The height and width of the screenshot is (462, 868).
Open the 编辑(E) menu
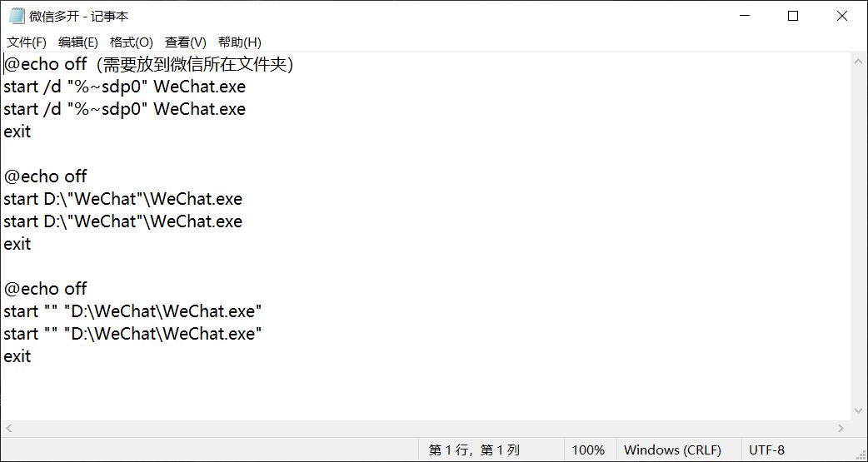tap(78, 42)
